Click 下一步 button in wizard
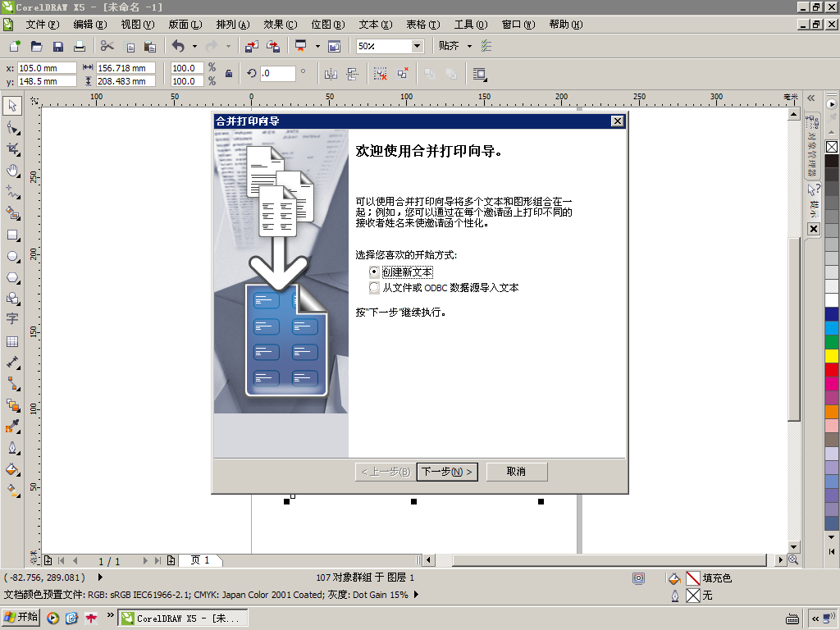The width and height of the screenshot is (840, 630). (x=447, y=472)
